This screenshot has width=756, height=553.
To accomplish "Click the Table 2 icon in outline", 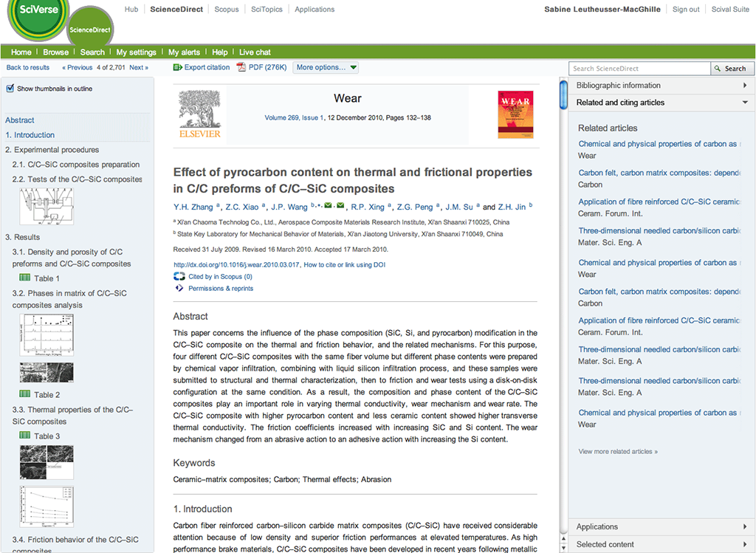I will pyautogui.click(x=24, y=394).
